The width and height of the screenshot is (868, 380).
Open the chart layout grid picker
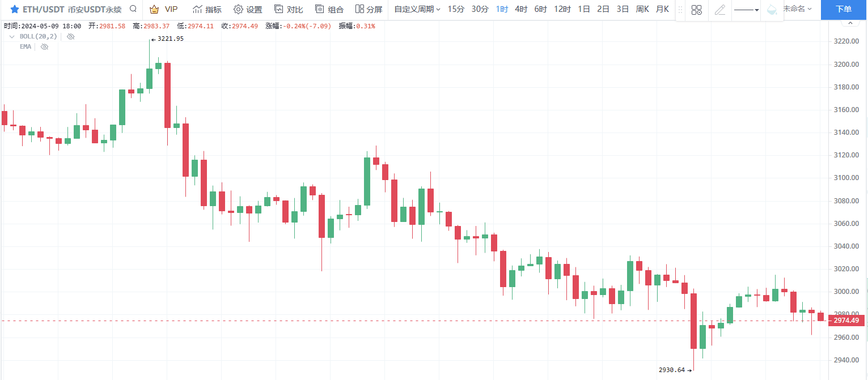coord(696,10)
